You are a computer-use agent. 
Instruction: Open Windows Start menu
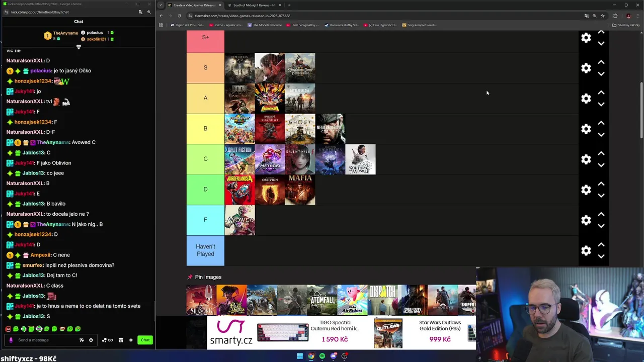click(300, 356)
